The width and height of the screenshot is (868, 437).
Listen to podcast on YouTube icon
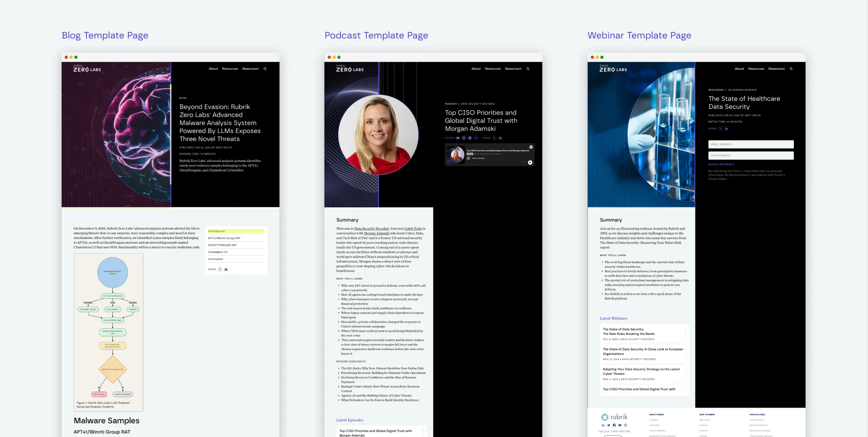point(458,138)
